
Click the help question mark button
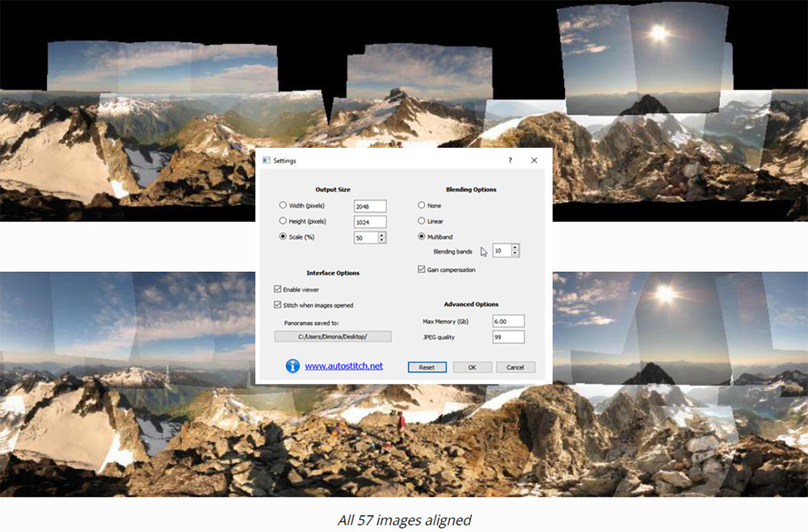(x=510, y=161)
